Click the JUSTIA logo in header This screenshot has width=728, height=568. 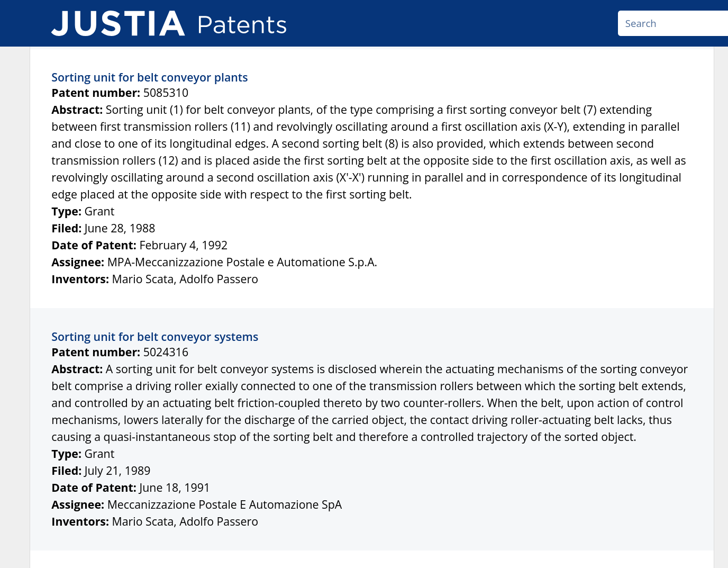[x=118, y=24]
